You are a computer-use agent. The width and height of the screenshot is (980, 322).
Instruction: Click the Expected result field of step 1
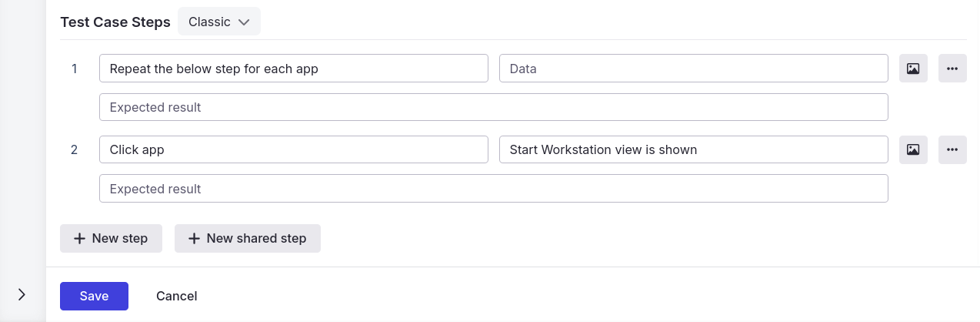click(494, 107)
